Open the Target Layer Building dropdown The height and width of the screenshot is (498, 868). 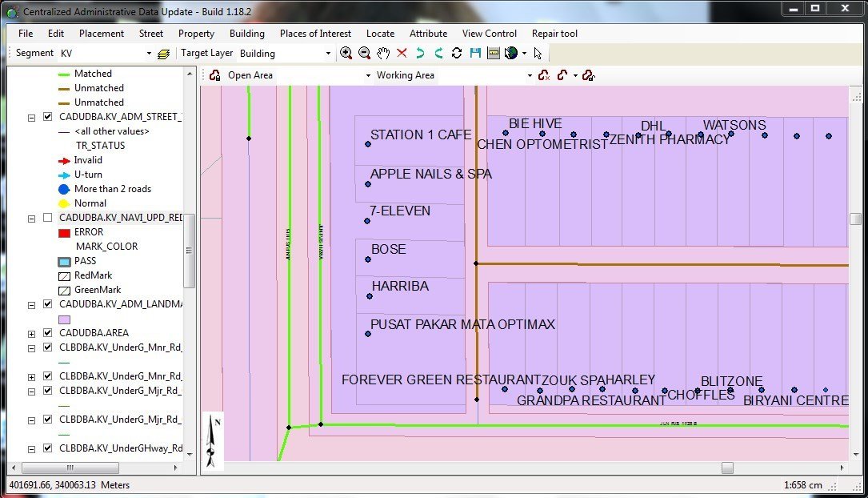click(x=328, y=54)
